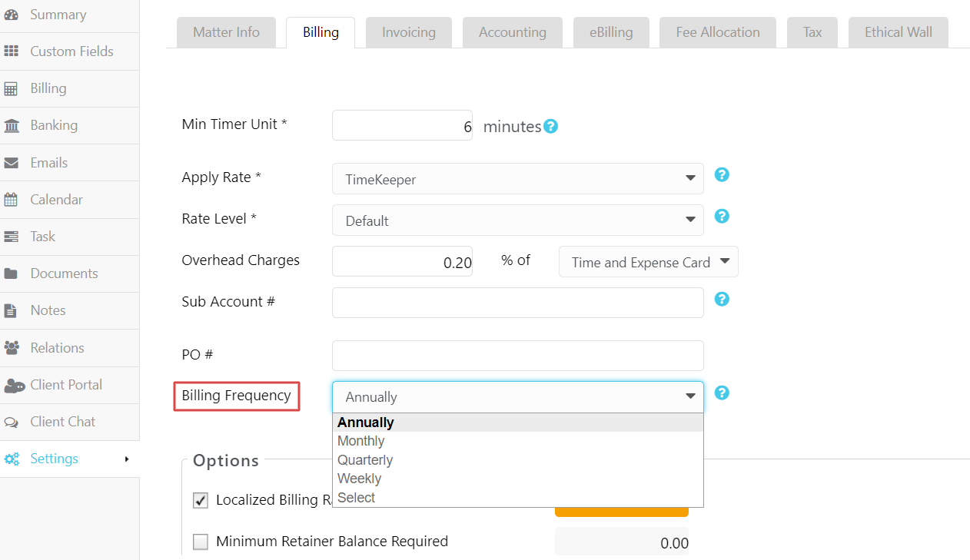This screenshot has width=970, height=560.
Task: Expand the Rate Level dropdown
Action: coord(517,220)
